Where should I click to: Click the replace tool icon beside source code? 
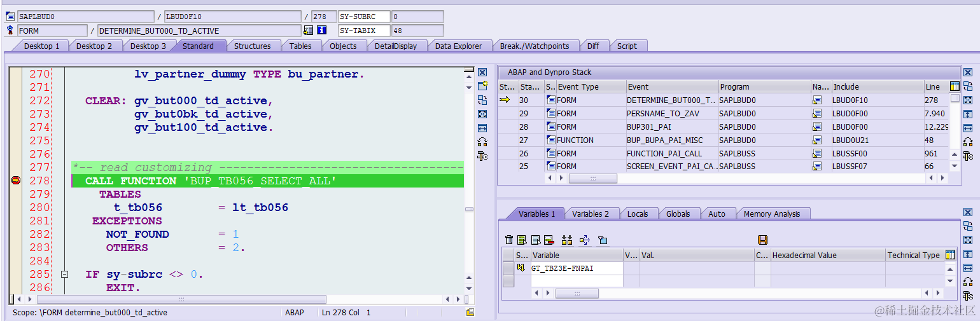point(482,100)
